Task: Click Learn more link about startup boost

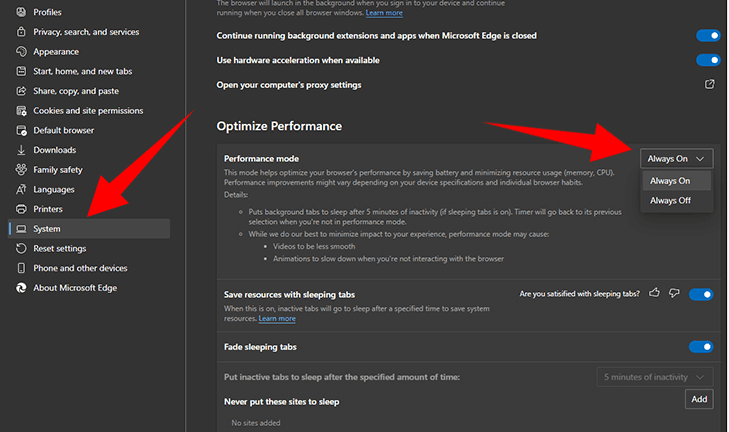Action: coord(384,13)
